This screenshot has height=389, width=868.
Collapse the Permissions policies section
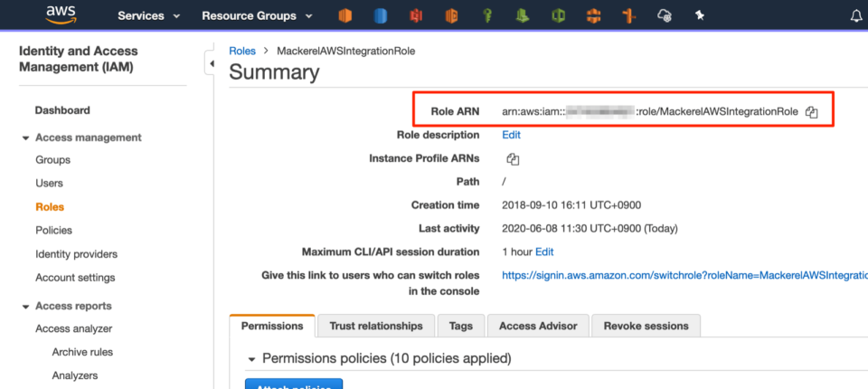[252, 359]
